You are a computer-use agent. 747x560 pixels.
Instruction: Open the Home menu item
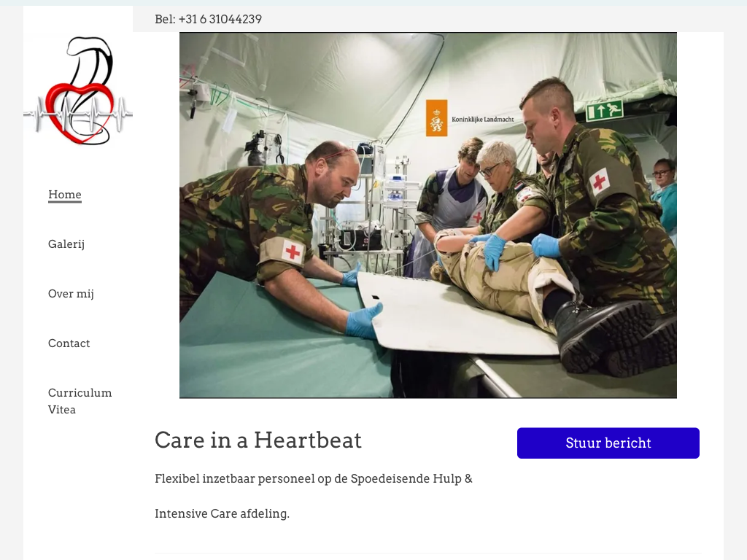click(65, 195)
